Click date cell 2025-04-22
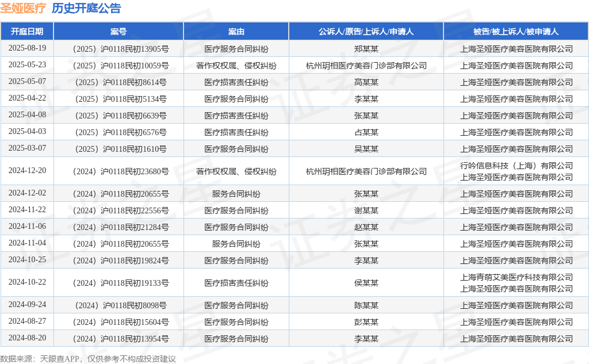 [x=27, y=98]
